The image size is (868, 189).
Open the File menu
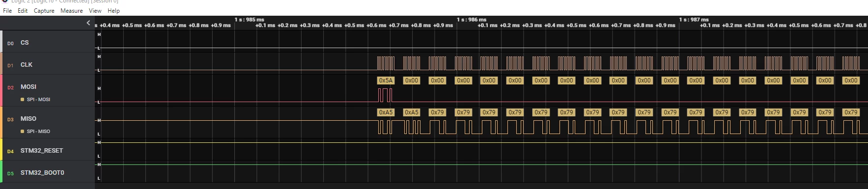pyautogui.click(x=7, y=10)
